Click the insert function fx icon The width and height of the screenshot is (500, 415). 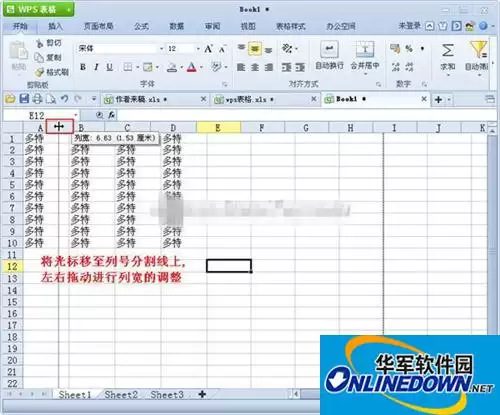pyautogui.click(x=111, y=115)
